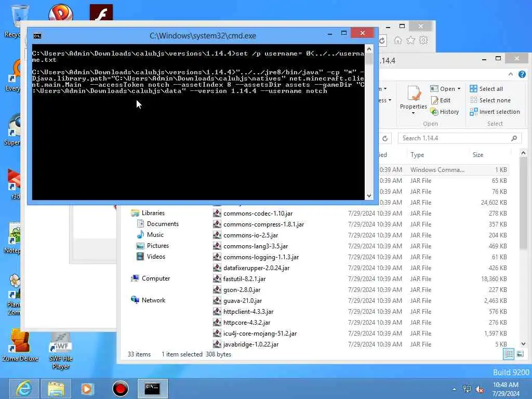Click browser refresh icon behind cmd
Screen dimensions: 532x399
[x=382, y=41]
